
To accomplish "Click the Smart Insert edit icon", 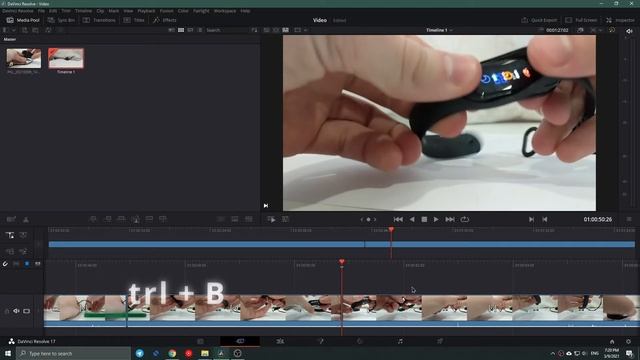I will click(x=93, y=220).
